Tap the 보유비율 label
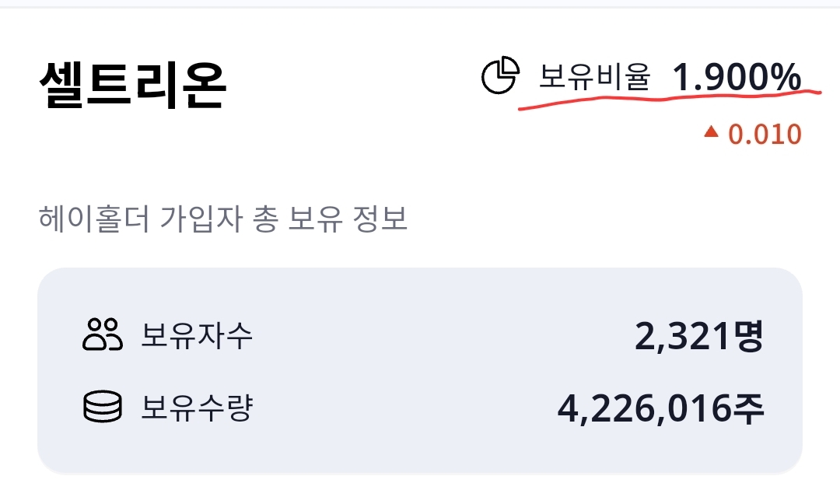Image resolution: width=840 pixels, height=504 pixels. [594, 76]
